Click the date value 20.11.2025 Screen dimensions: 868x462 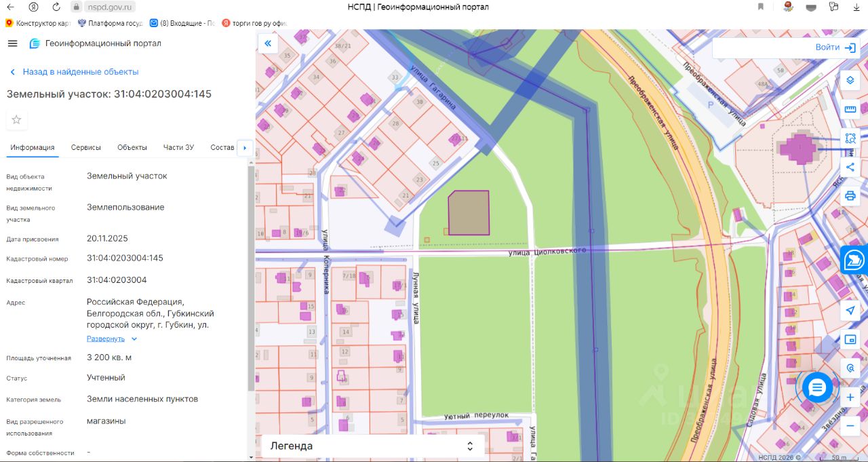point(107,239)
